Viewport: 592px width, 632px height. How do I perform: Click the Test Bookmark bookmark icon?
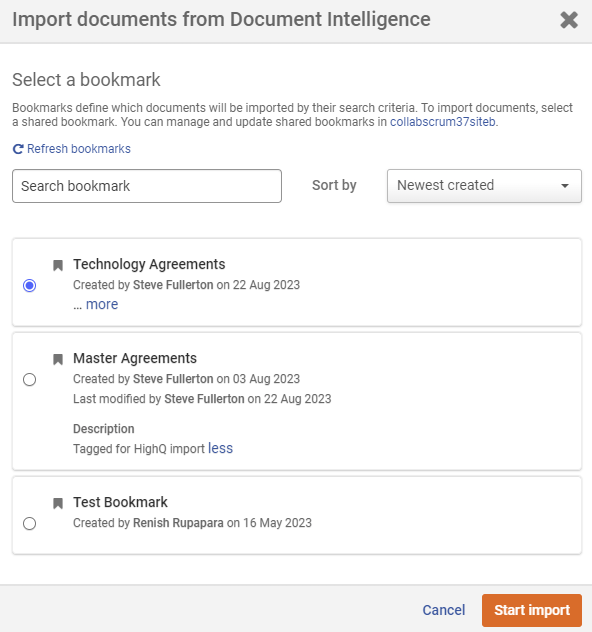click(x=58, y=503)
